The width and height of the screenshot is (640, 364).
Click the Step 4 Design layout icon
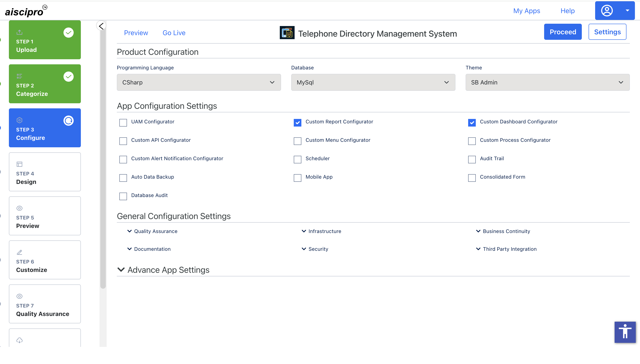coord(19,164)
